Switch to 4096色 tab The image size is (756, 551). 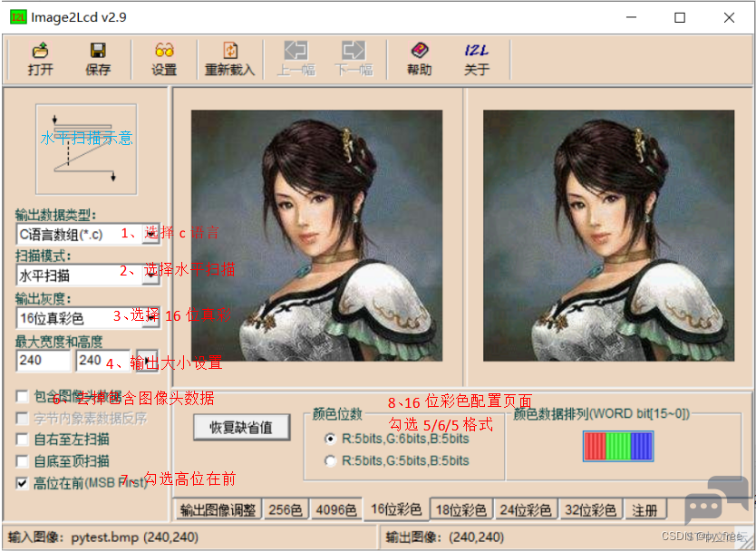coord(336,509)
